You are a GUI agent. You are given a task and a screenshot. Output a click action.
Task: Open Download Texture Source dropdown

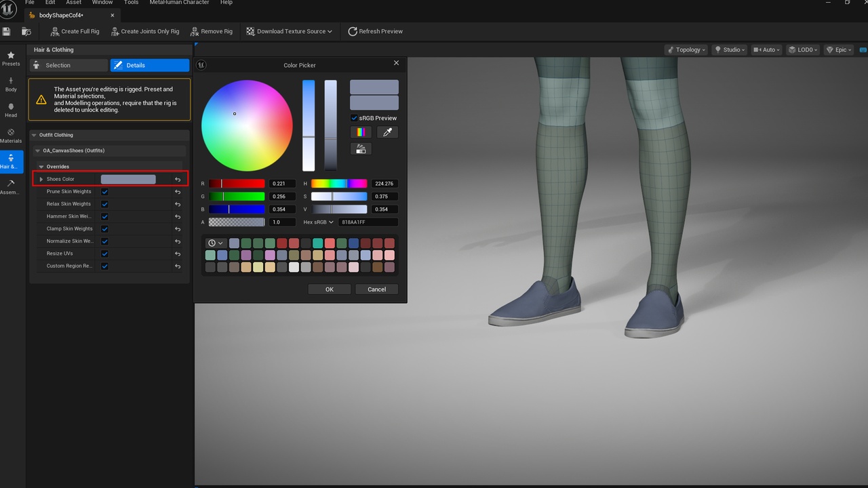click(x=290, y=31)
